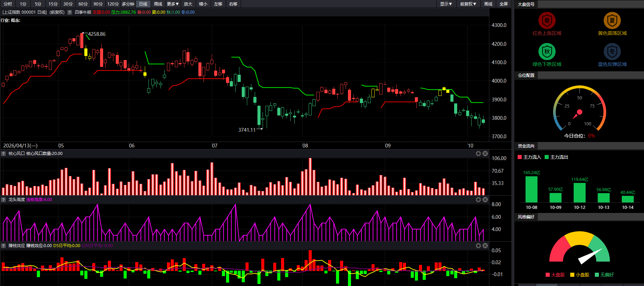The height and width of the screenshot is (286, 644).
Task: Close the 赚钱效应 indicator panel
Action: pyautogui.click(x=485, y=246)
